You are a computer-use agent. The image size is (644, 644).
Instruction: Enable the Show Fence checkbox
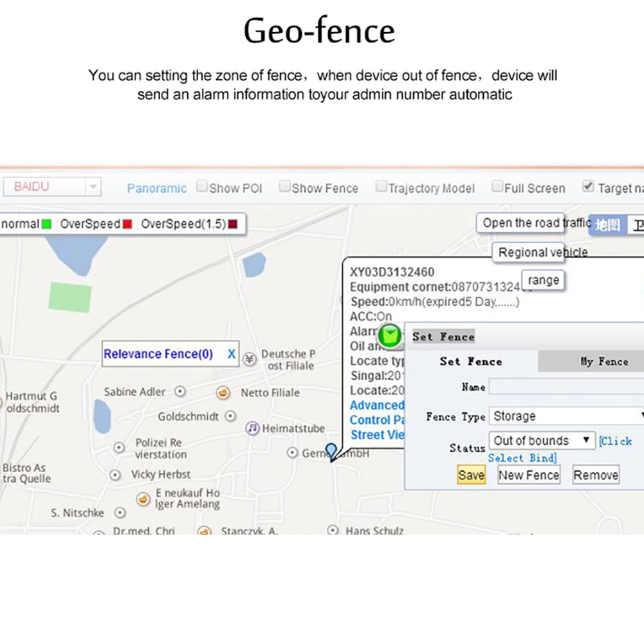(x=284, y=187)
